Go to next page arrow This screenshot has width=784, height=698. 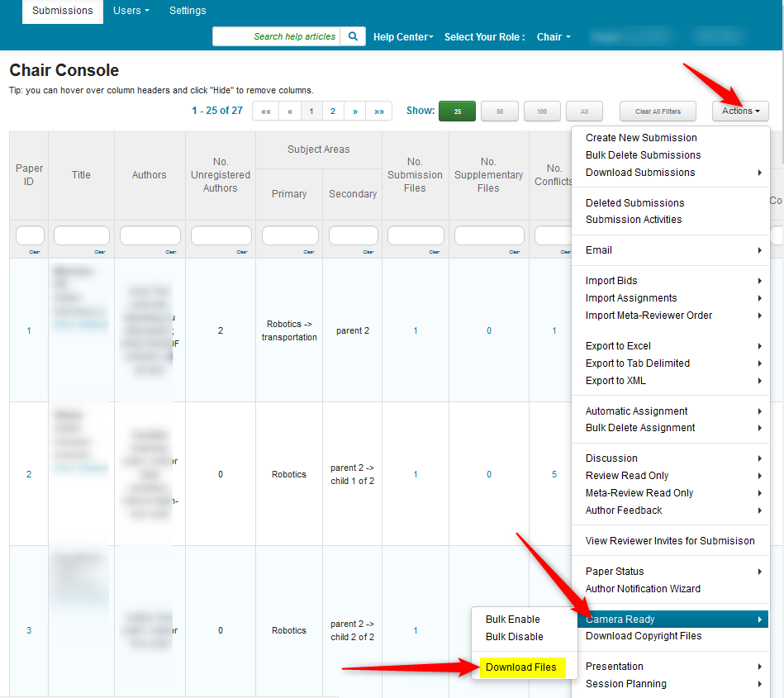[x=355, y=112]
